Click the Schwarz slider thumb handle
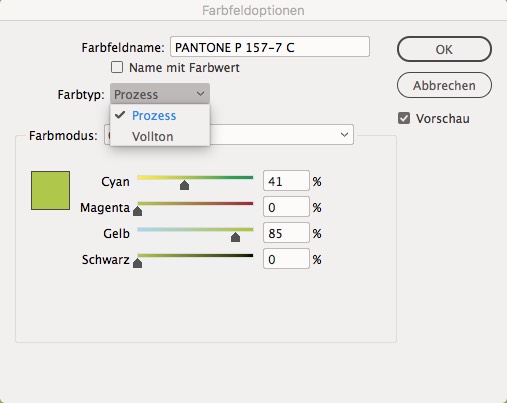Screen dimensions: 507x403 (137, 263)
